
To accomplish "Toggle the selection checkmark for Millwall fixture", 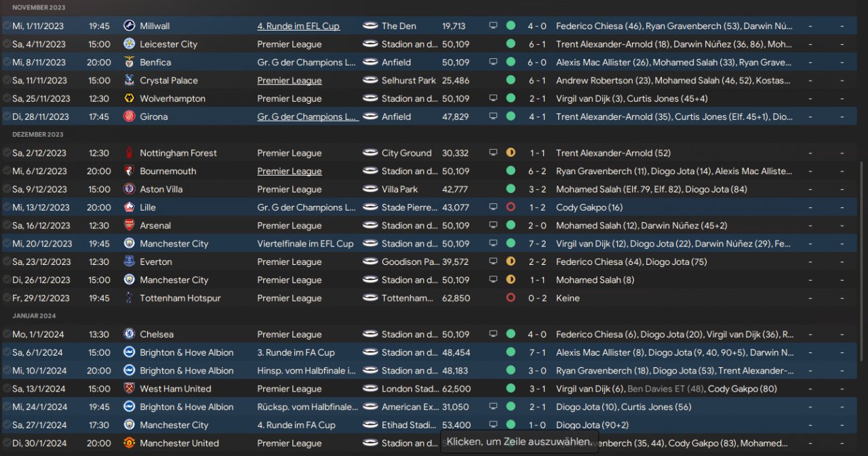I will pos(7,26).
